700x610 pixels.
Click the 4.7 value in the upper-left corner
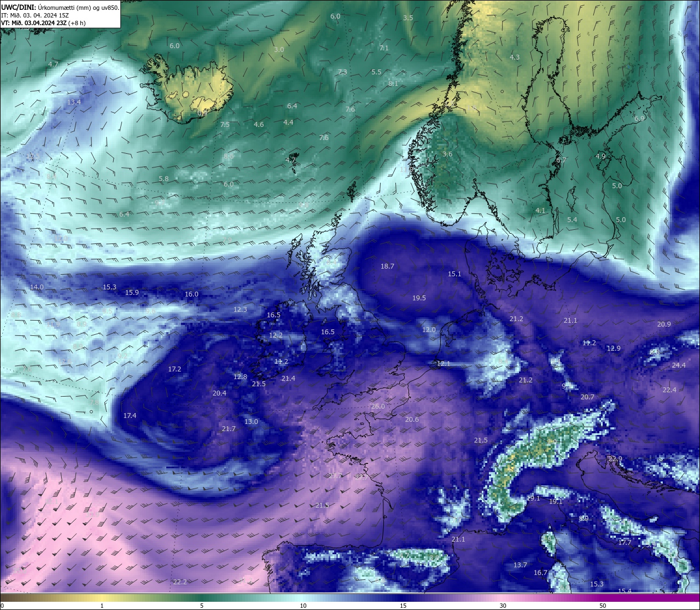53,65
